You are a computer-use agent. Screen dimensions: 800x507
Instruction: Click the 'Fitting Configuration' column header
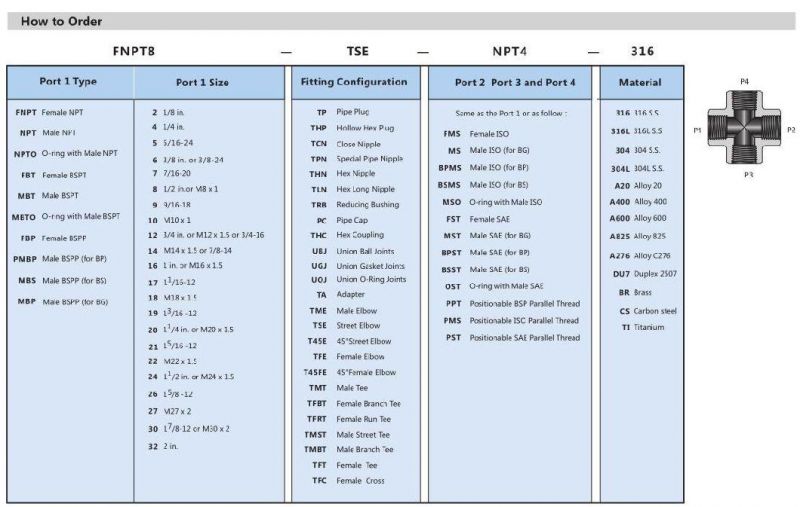354,82
